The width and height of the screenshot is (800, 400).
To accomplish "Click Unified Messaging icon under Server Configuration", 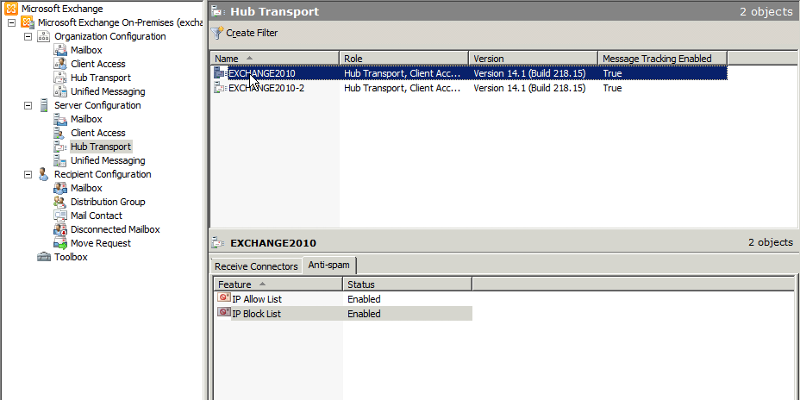I will (x=61, y=160).
